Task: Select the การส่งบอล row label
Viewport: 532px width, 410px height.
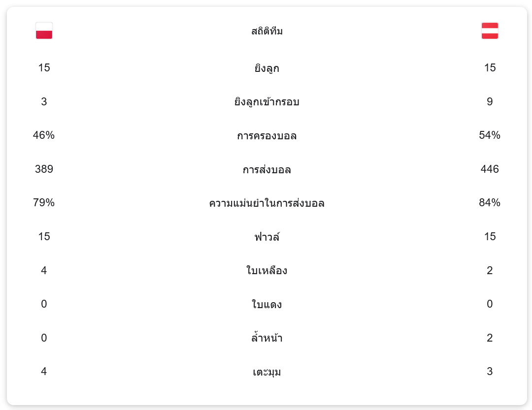Action: (x=267, y=170)
